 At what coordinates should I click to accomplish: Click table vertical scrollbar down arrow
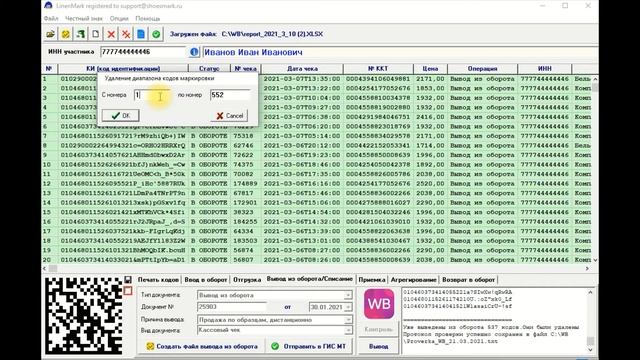595,260
